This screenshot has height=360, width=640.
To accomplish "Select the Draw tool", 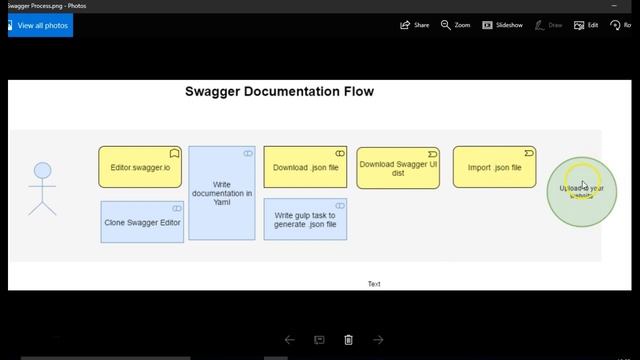I will (548, 25).
